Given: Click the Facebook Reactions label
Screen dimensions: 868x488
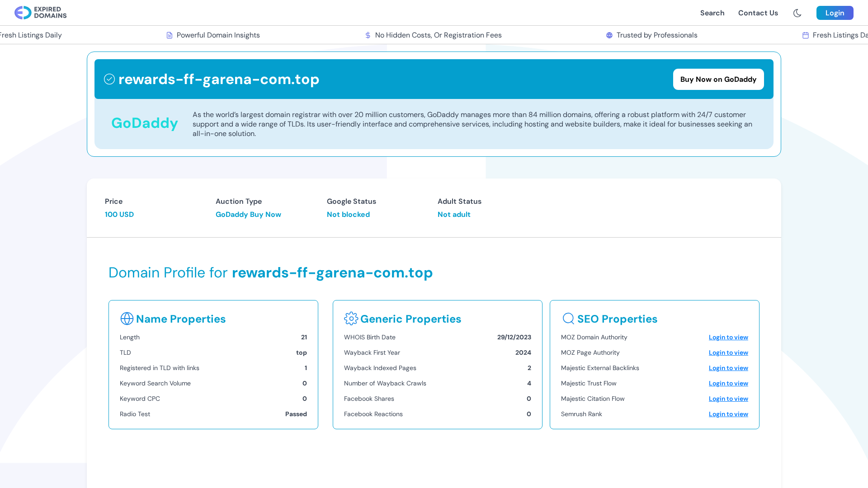Looking at the screenshot, I should tap(373, 414).
